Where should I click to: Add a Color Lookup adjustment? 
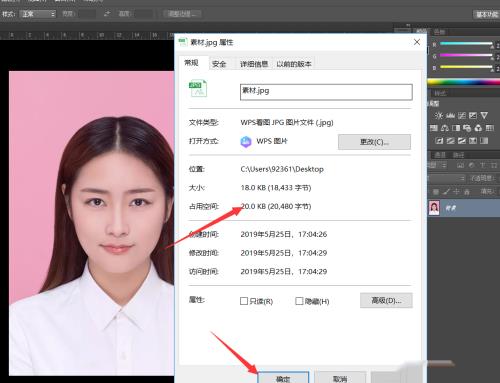490,128
